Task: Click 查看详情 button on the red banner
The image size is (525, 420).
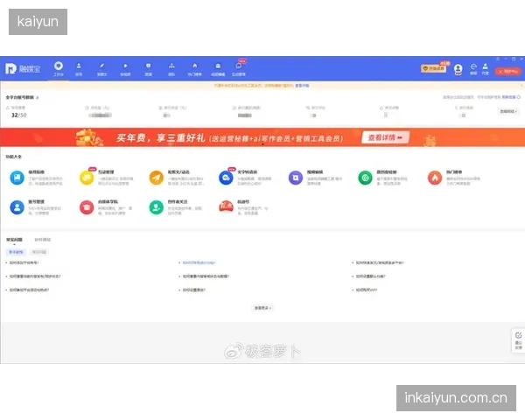Action: [x=385, y=137]
